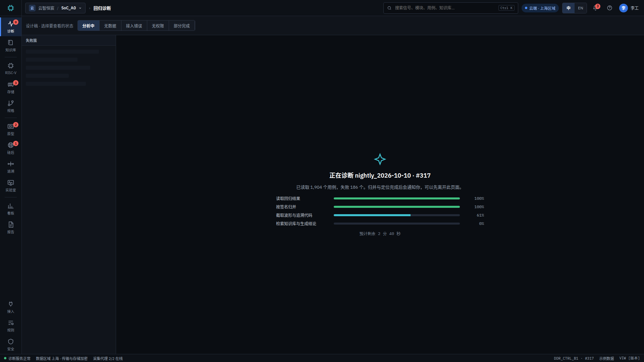Open the 硅后 globe section
Image resolution: width=644 pixels, height=362 pixels.
[11, 148]
